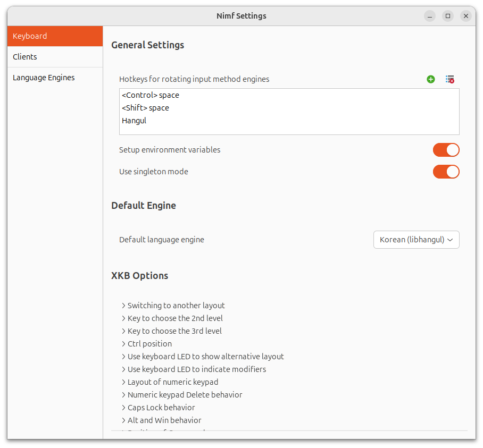The height and width of the screenshot is (448, 483).
Task: Expand Ctrl position options
Action: coord(123,344)
